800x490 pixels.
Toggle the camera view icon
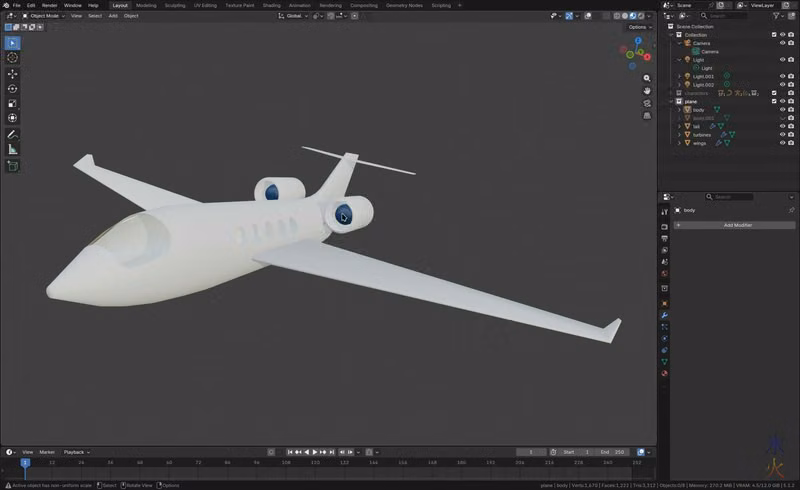click(x=647, y=103)
